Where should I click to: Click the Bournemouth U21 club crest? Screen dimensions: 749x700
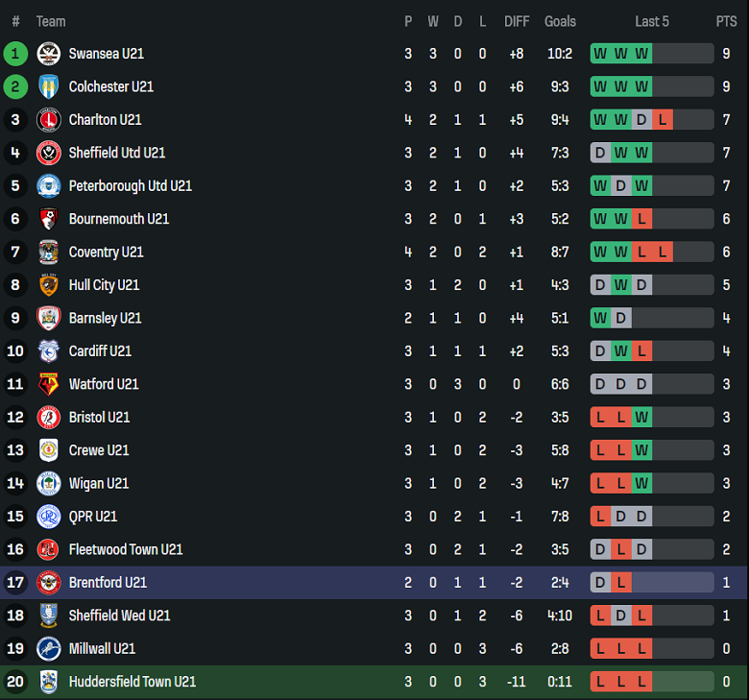(x=48, y=219)
